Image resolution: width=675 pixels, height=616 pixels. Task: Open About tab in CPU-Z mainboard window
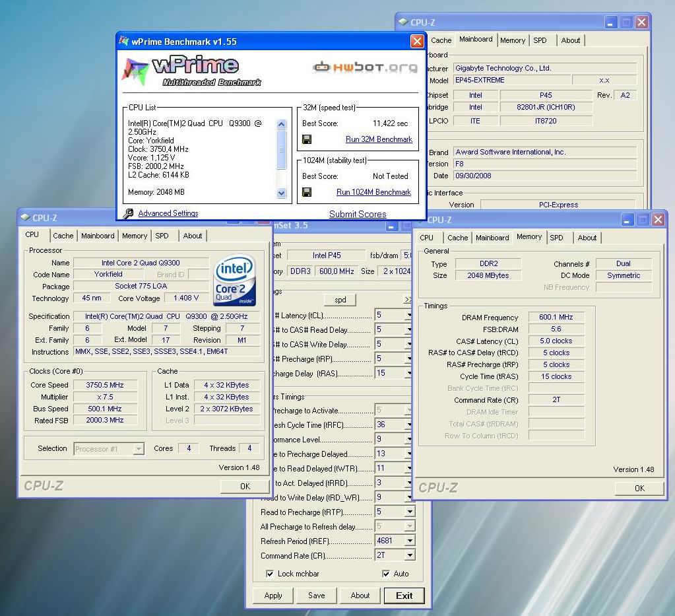[x=570, y=40]
